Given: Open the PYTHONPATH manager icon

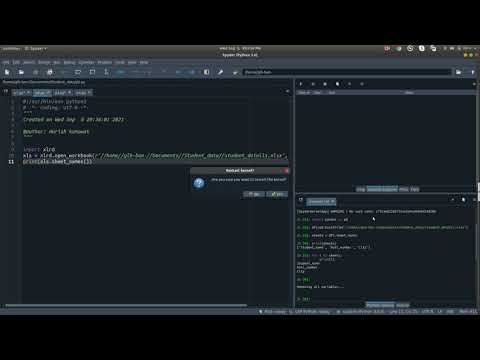Looking at the screenshot, I should (235, 72).
